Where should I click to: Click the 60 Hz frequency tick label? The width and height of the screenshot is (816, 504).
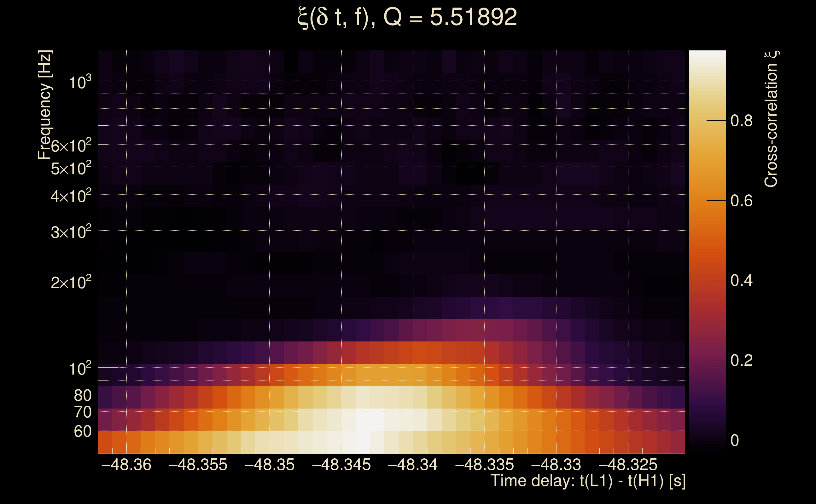point(82,431)
